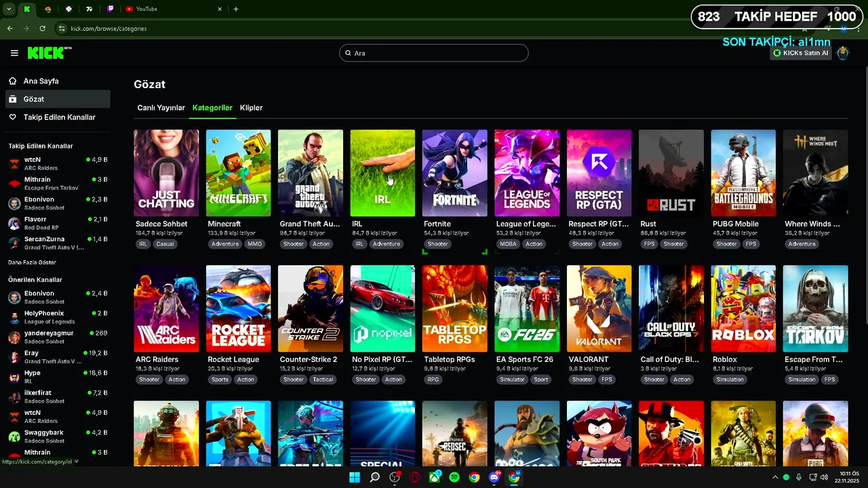Open Windows taskbar search
Screen dimensions: 868x488
tap(374, 477)
